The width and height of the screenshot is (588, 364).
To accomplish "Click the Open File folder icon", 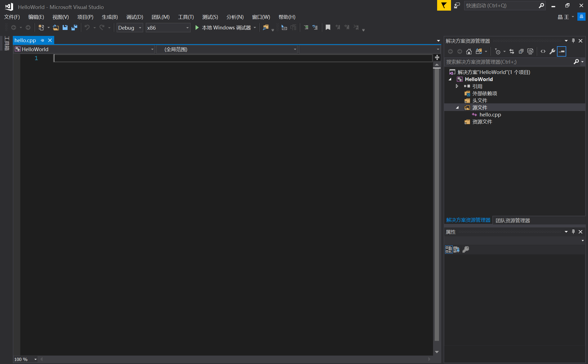I will [x=56, y=27].
